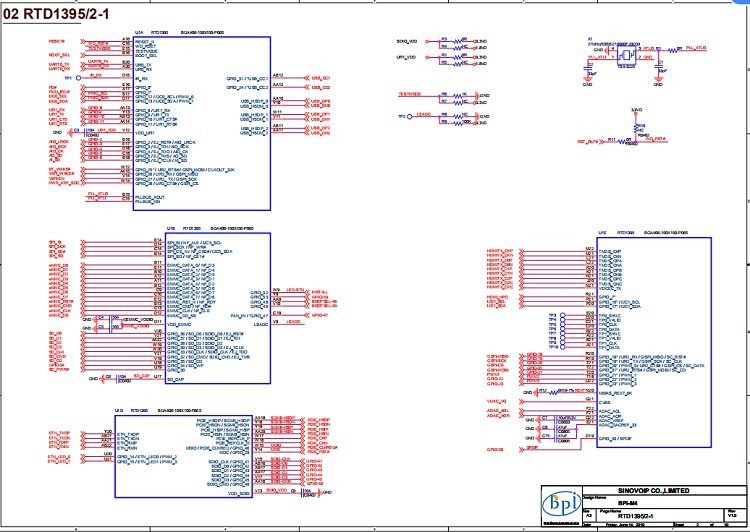Select the VBIAS_REXT_BK pin name
The width and height of the screenshot is (750, 532).
[616, 393]
